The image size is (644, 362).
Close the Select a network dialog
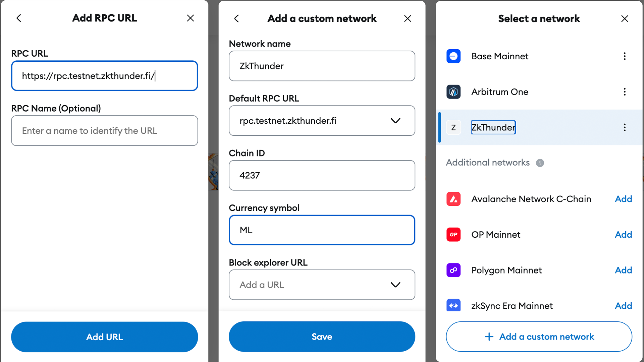point(624,19)
